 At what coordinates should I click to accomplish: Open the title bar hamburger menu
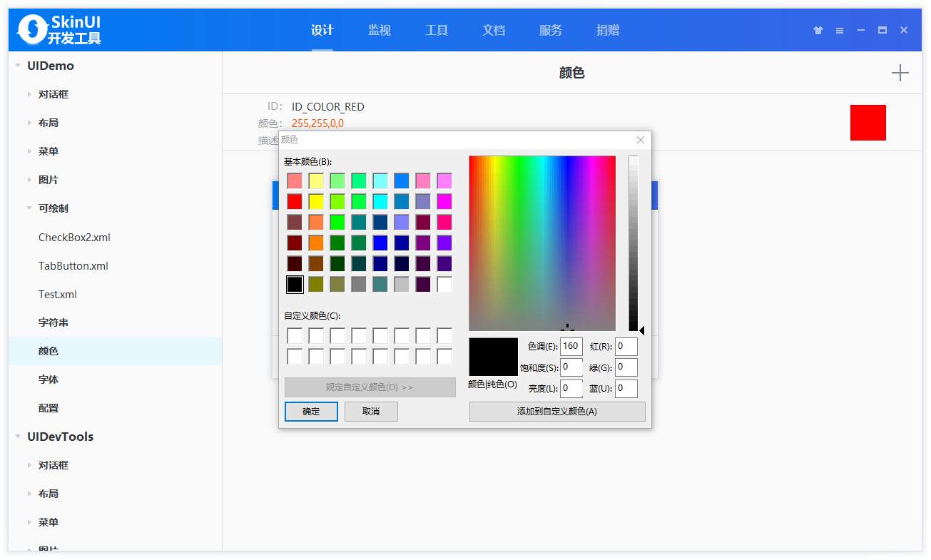click(840, 31)
